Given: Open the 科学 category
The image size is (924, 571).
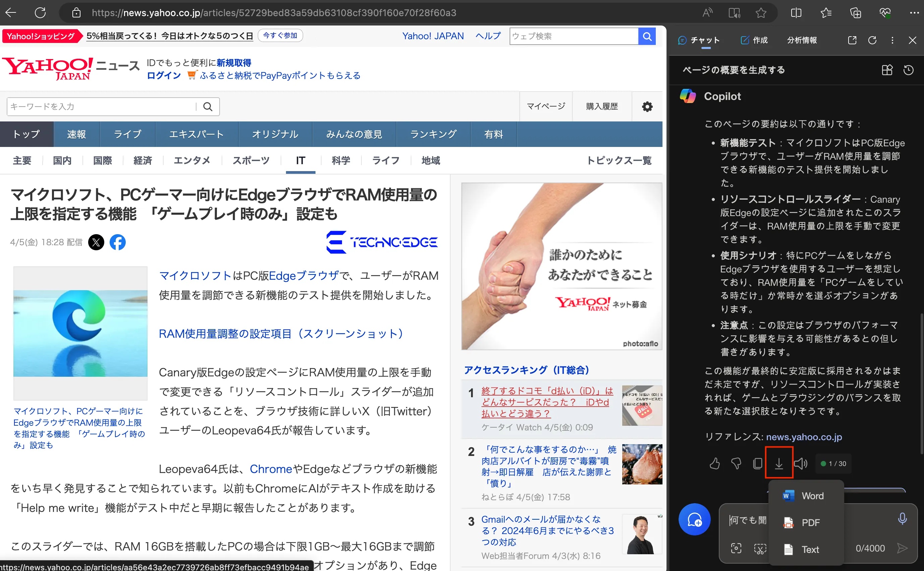Looking at the screenshot, I should click(341, 160).
